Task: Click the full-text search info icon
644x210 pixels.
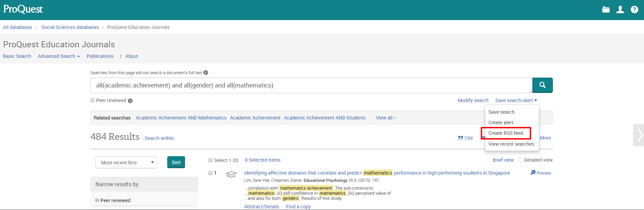Action: tap(206, 72)
